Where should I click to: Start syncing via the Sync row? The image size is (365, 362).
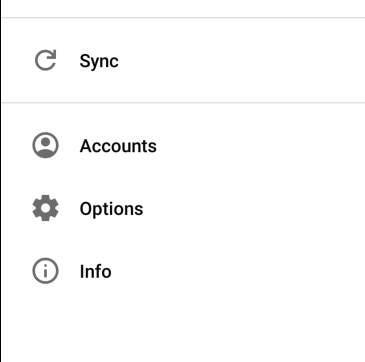click(x=183, y=60)
